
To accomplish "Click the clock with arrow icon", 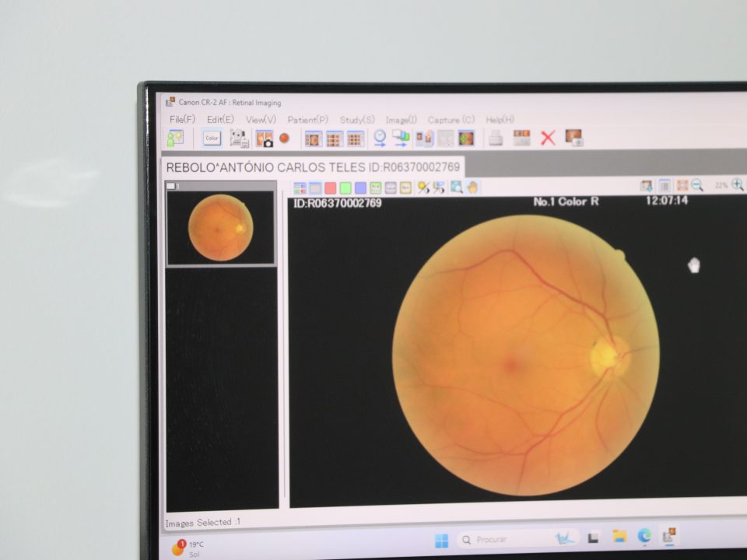I will pos(380,138).
